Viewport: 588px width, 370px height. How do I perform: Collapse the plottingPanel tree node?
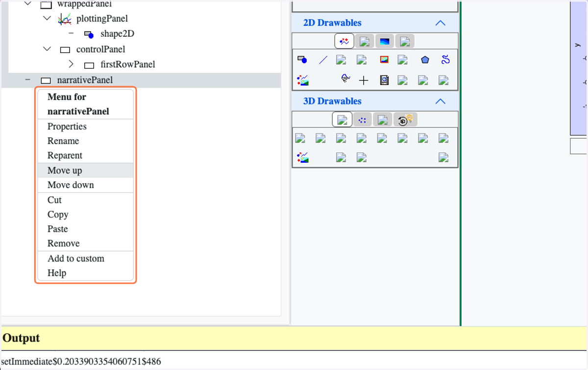point(47,19)
